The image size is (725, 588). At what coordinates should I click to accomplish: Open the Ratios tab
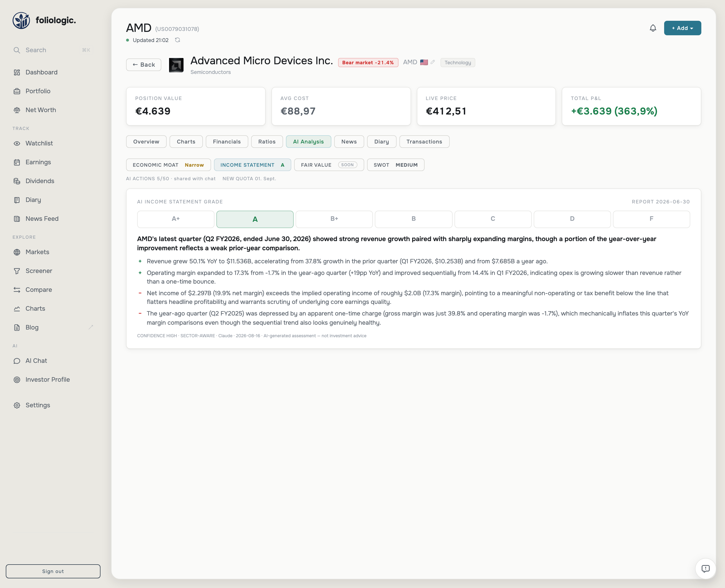tap(267, 142)
